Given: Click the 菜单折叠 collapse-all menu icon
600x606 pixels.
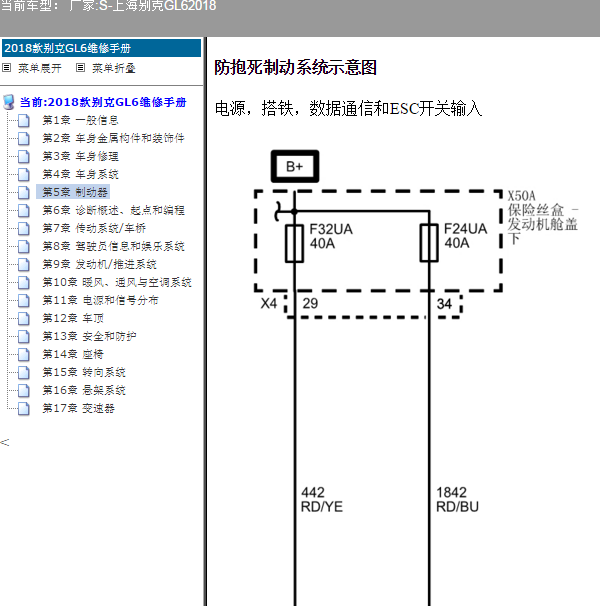Looking at the screenshot, I should point(80,68).
